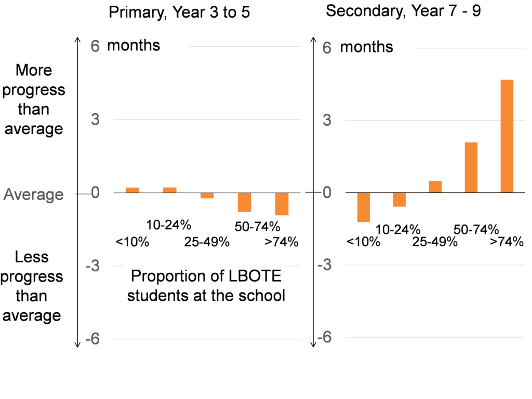Click the "Secondary, Year 7 - 9" chart title
The width and height of the screenshot is (532, 399).
click(403, 11)
